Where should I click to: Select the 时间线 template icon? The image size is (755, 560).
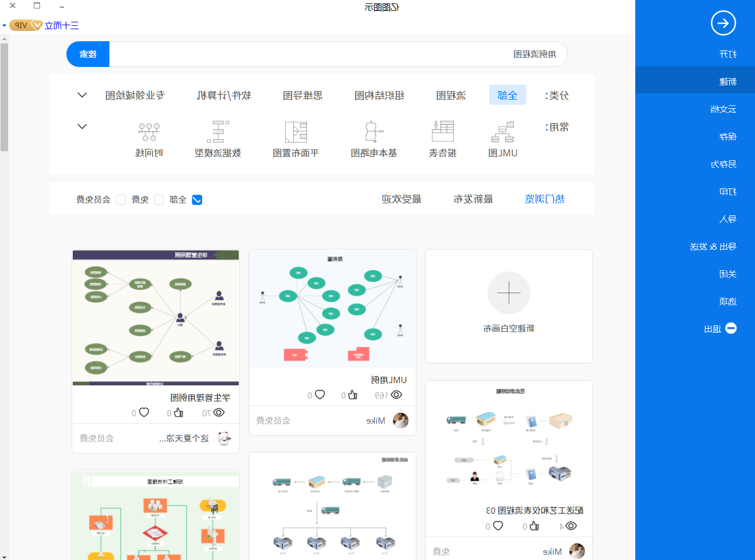point(149,132)
